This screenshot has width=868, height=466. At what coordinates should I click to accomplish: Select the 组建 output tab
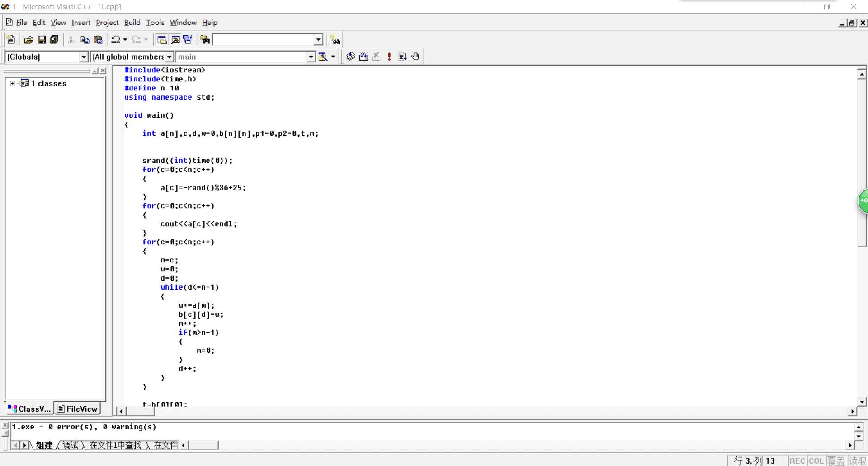[x=44, y=445]
